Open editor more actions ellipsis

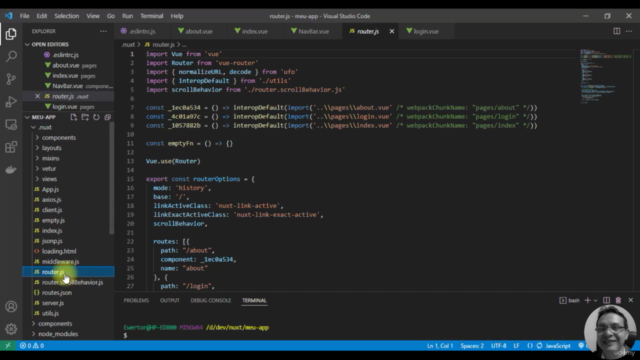coord(629,31)
